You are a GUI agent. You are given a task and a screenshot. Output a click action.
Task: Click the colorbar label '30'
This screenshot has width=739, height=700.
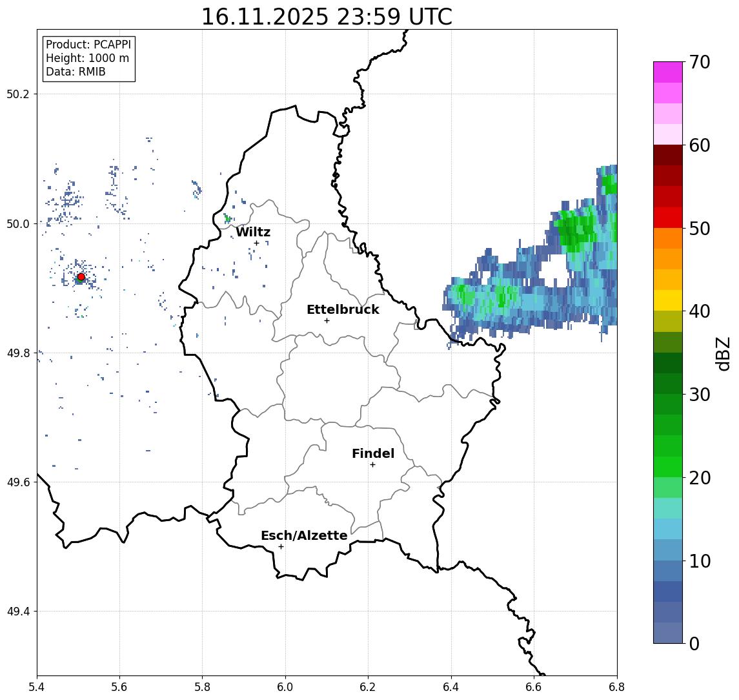(x=700, y=394)
